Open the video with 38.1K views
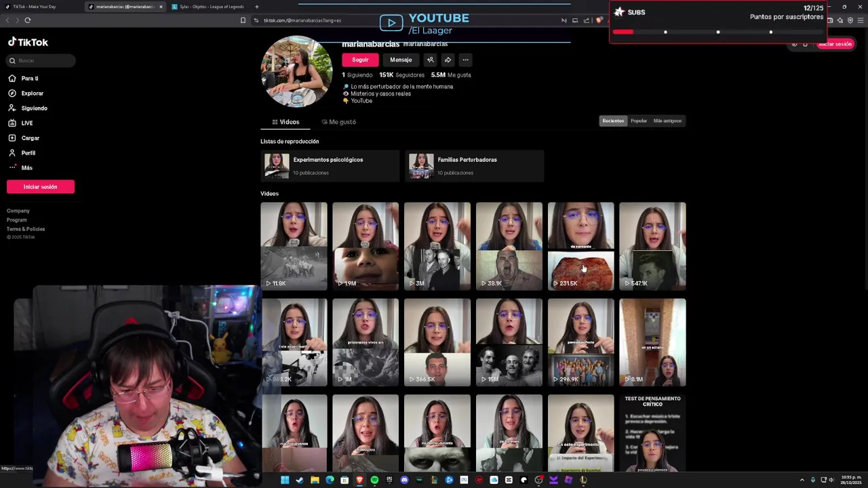 [x=509, y=246]
